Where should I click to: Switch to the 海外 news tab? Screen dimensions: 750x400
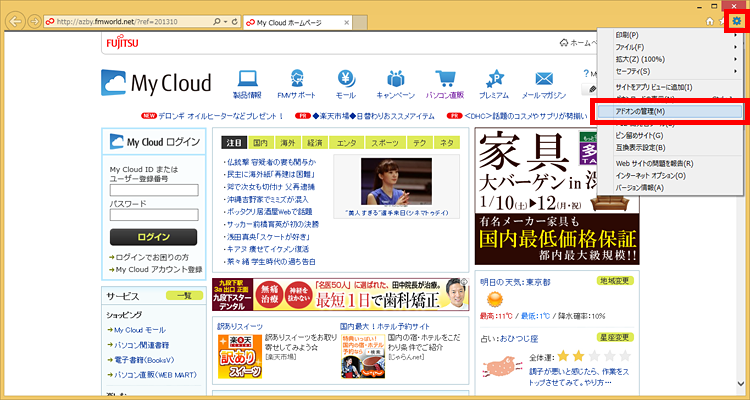coord(287,143)
